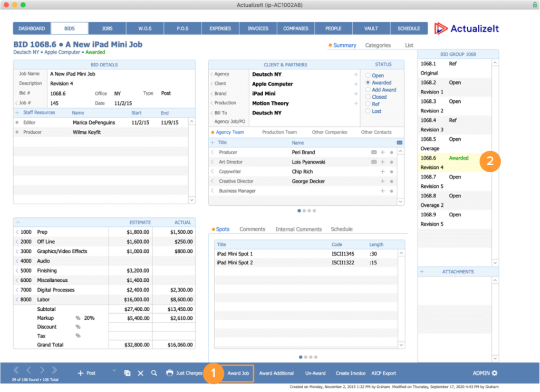Screen dimensions: 540x392
Task: Click the plus next to iPad Mini brand
Action: tap(356, 94)
